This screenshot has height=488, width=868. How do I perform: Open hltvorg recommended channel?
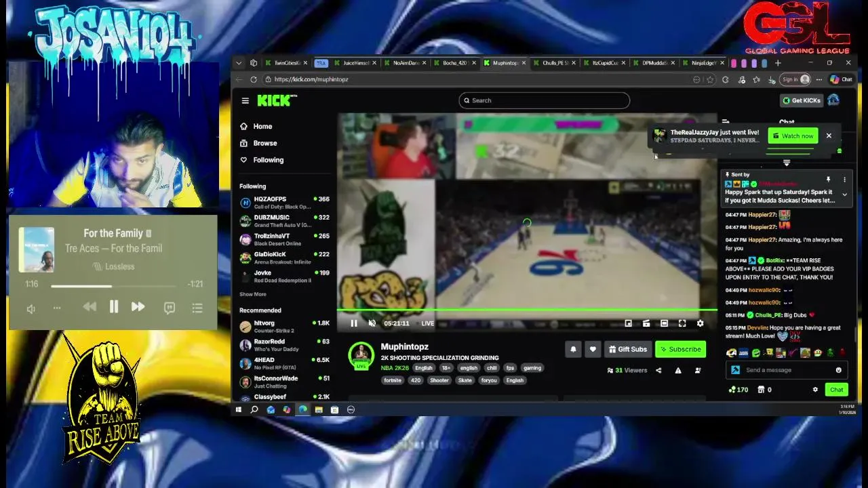(x=284, y=326)
